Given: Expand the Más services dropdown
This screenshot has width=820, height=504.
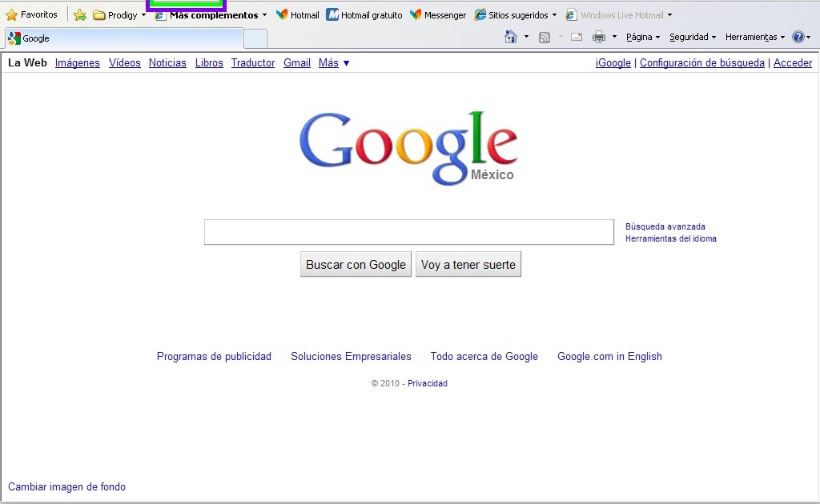Looking at the screenshot, I should pyautogui.click(x=334, y=62).
